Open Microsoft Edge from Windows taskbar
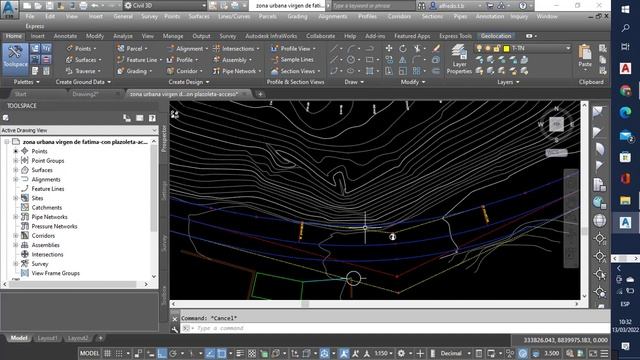This screenshot has width=640, height=360. 625,112
